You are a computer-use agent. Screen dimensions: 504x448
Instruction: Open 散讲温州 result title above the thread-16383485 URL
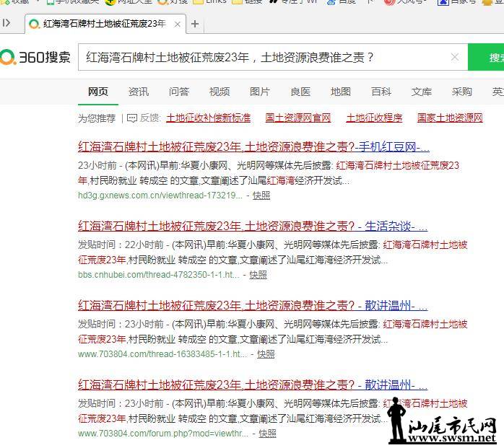tap(253, 305)
